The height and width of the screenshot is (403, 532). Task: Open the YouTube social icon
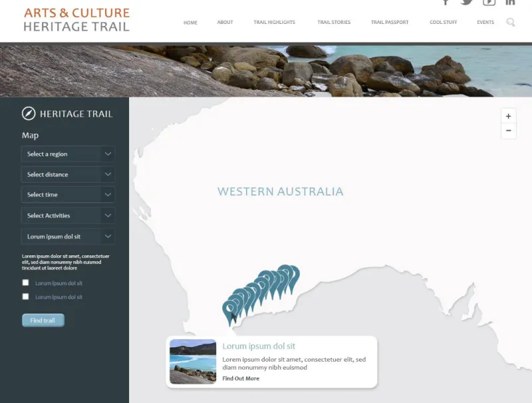tap(489, 3)
